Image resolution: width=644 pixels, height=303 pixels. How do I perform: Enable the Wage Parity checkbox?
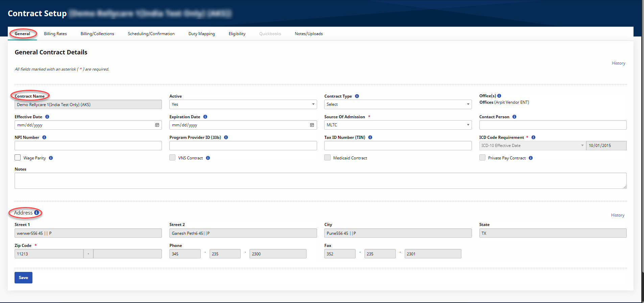[18, 158]
